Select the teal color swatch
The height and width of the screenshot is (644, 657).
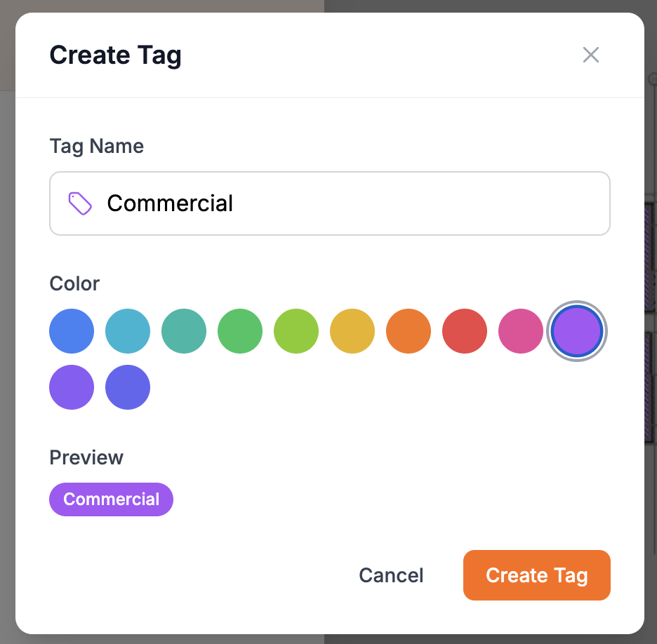[127, 330]
